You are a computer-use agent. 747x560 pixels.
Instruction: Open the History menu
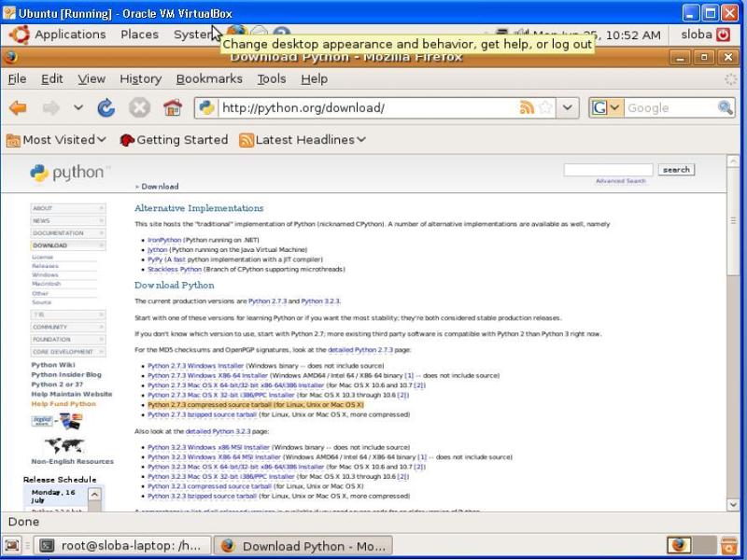click(x=141, y=79)
